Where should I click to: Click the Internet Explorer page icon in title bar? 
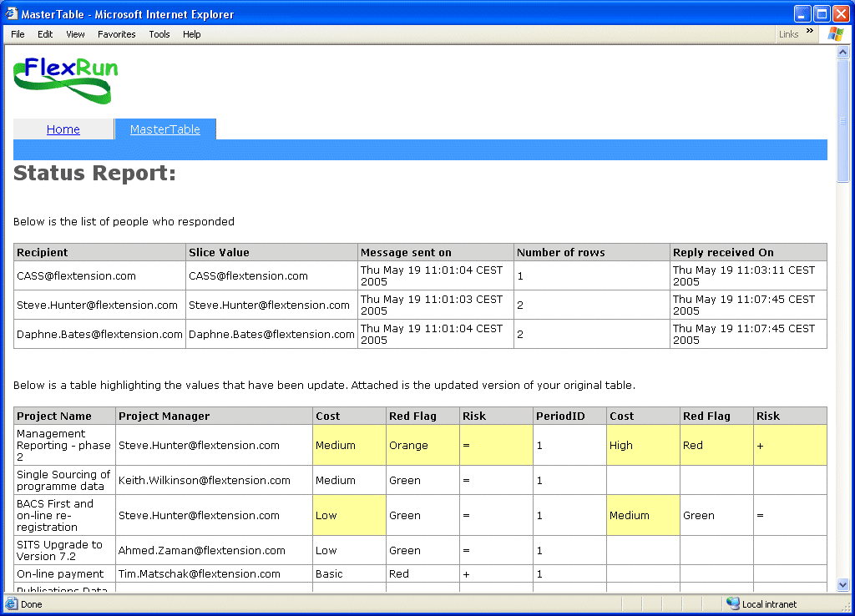pos(12,13)
